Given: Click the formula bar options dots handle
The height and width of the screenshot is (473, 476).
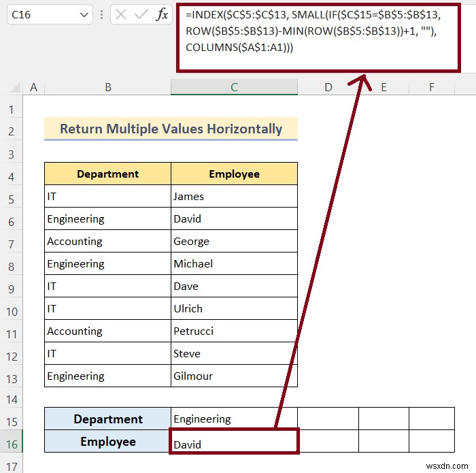Looking at the screenshot, I should tap(102, 14).
